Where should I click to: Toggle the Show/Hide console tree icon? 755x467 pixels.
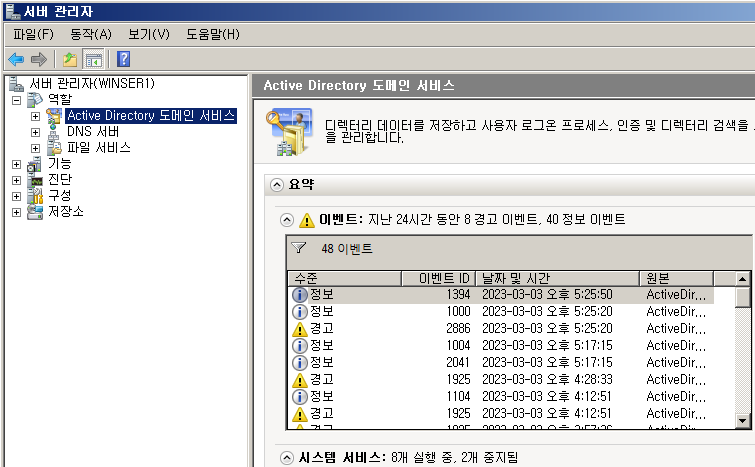93,59
